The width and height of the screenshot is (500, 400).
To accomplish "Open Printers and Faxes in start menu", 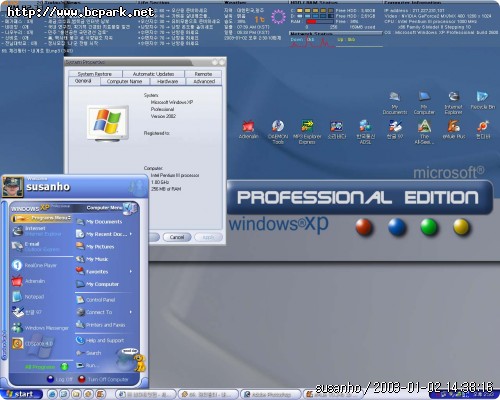I will point(104,325).
